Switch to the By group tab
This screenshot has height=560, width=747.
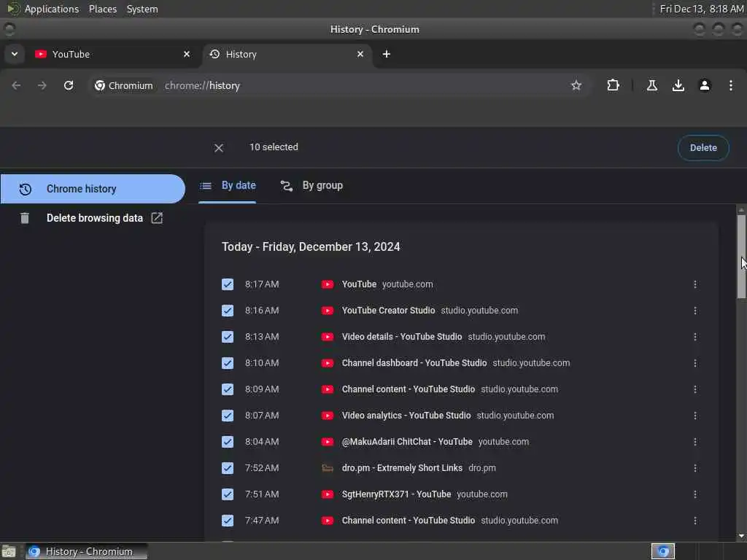(311, 186)
